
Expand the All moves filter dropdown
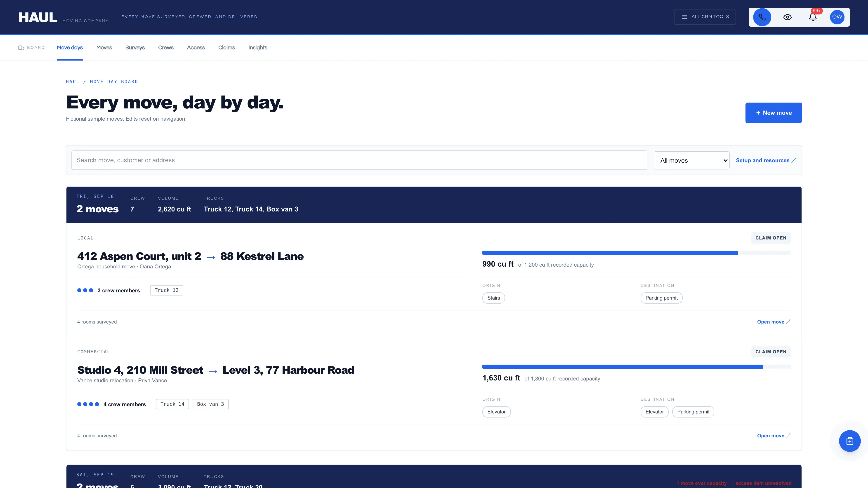point(691,161)
